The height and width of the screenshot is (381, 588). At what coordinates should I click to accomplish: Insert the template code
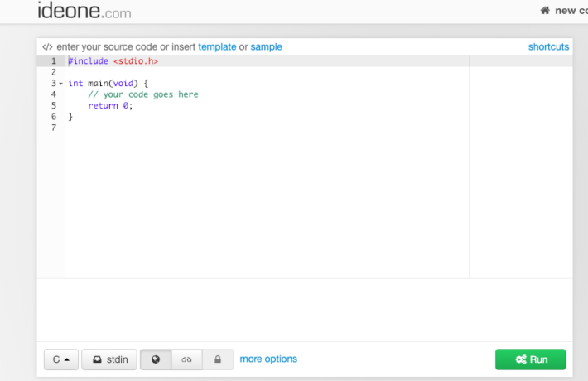(x=217, y=47)
